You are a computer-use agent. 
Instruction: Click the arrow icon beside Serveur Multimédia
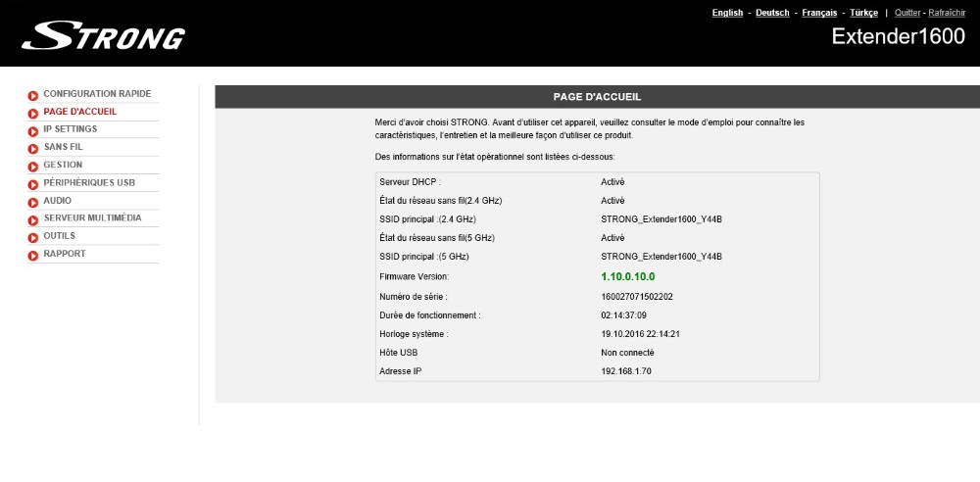point(33,219)
